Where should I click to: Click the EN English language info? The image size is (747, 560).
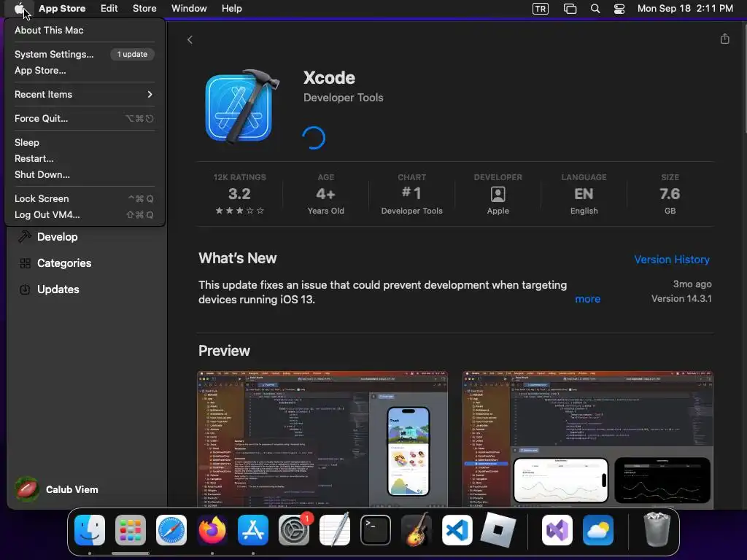tap(584, 194)
